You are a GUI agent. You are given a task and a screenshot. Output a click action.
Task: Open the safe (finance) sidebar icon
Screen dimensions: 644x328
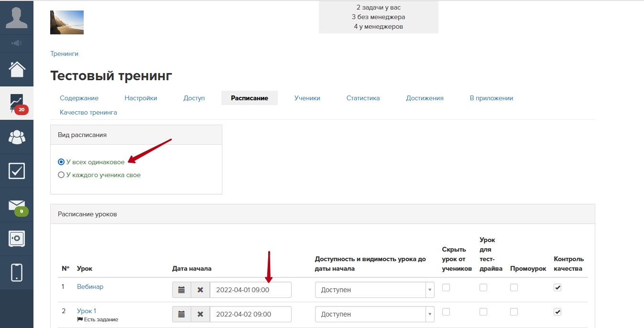[17, 238]
